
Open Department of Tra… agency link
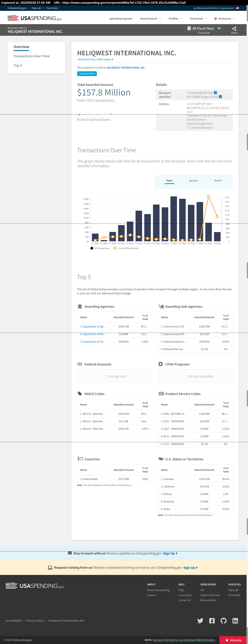point(93,342)
